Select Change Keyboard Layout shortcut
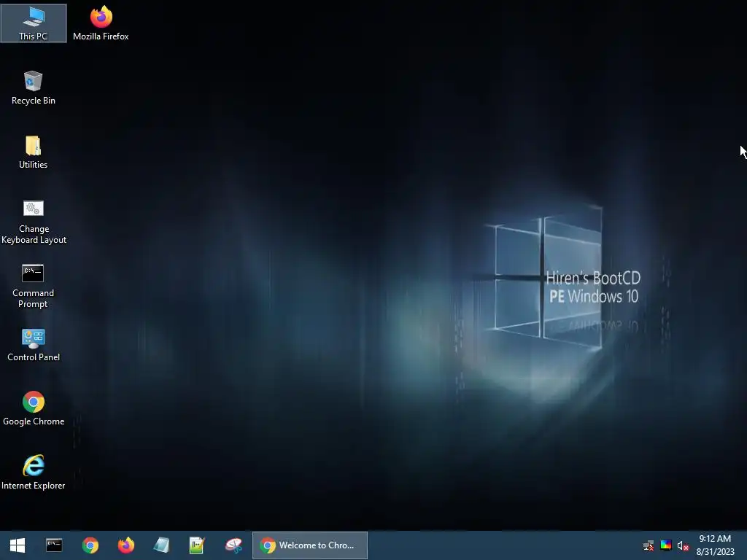Image resolution: width=747 pixels, height=560 pixels. click(x=34, y=222)
